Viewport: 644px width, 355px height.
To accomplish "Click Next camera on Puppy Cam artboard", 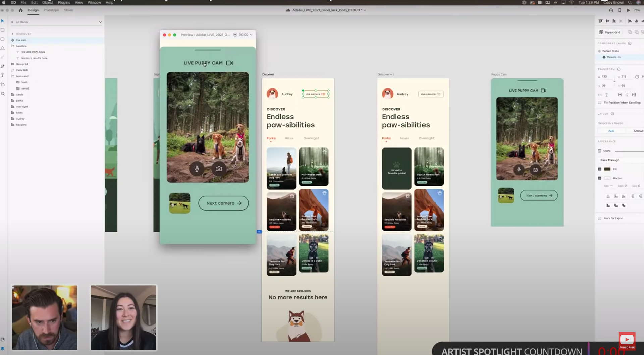I will point(539,195).
